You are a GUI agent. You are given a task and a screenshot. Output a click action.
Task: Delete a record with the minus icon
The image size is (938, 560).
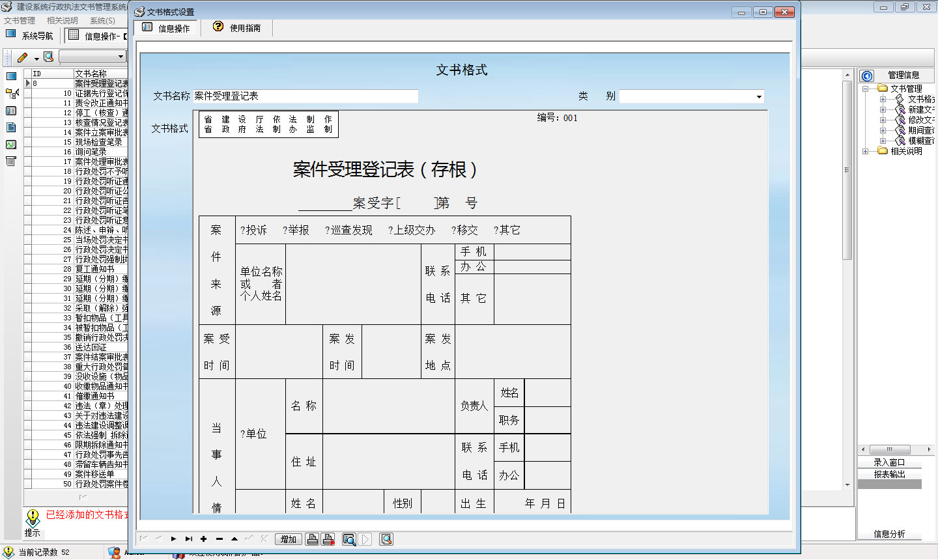[220, 539]
